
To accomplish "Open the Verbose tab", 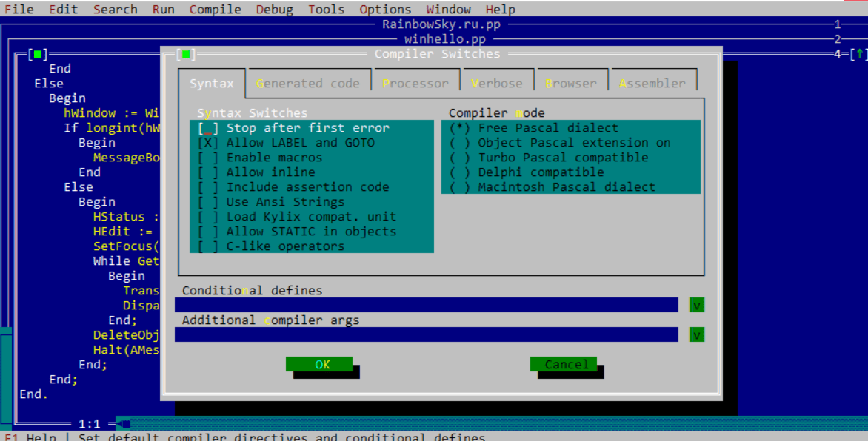I will [x=496, y=84].
